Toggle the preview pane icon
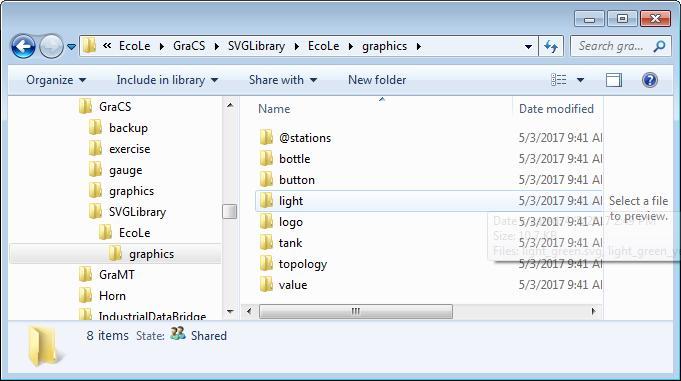 pos(614,80)
